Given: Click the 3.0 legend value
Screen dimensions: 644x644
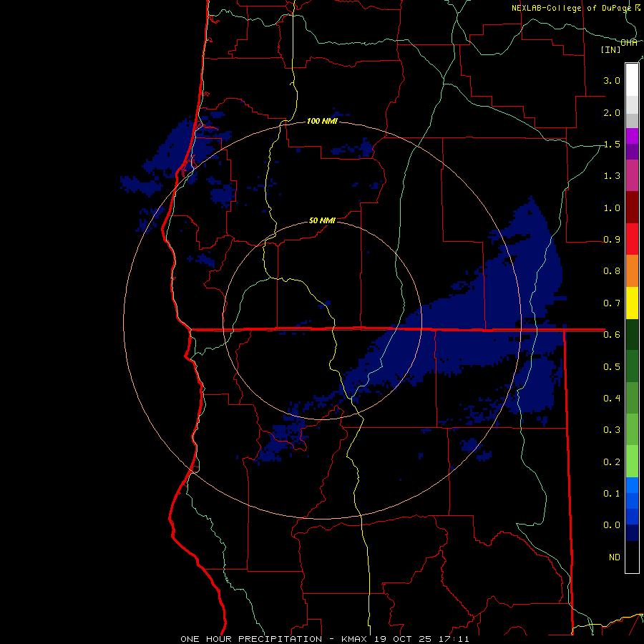Looking at the screenshot, I should tap(612, 80).
